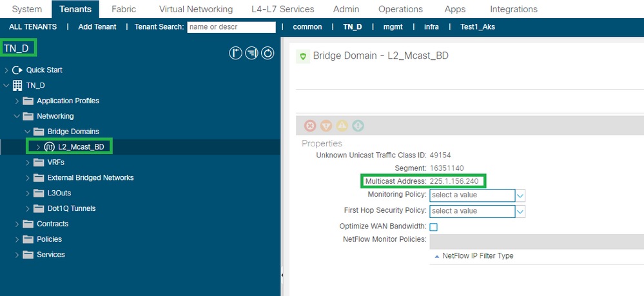Viewport: 644px width, 296px height.
Task: Open the Admin tab
Action: [346, 9]
